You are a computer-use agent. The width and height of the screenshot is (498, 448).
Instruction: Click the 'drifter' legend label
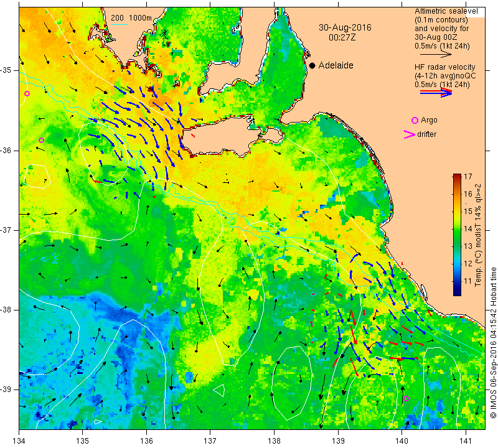coord(426,134)
